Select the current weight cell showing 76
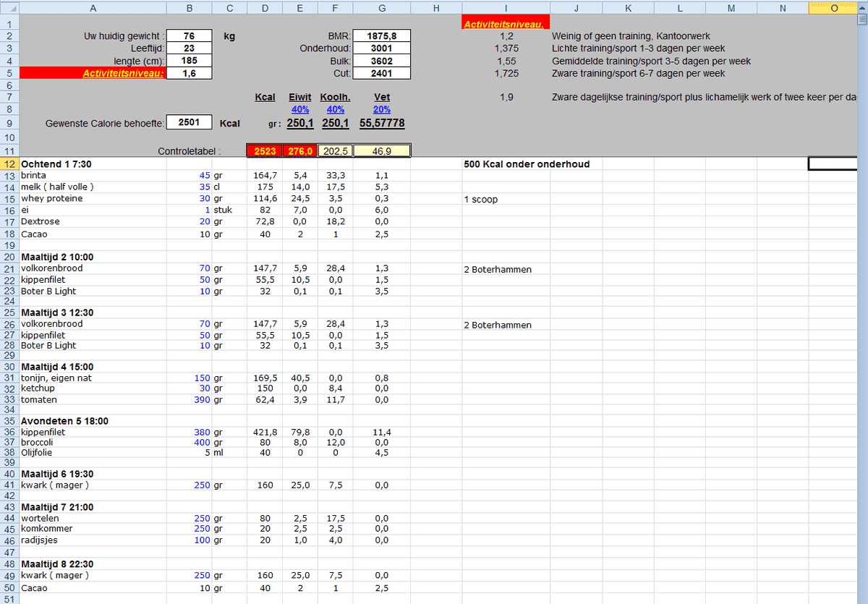The image size is (868, 604). tap(189, 35)
